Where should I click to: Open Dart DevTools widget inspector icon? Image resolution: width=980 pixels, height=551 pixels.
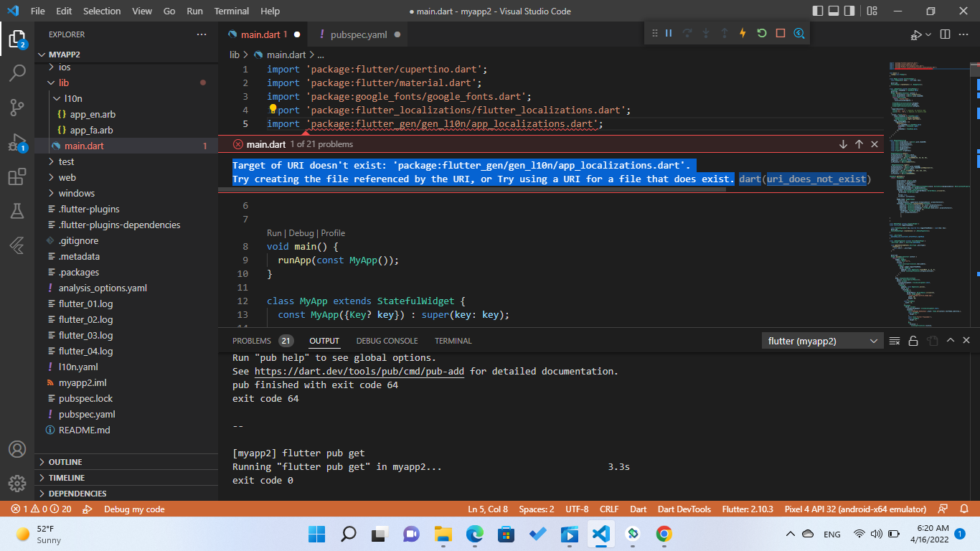(799, 33)
